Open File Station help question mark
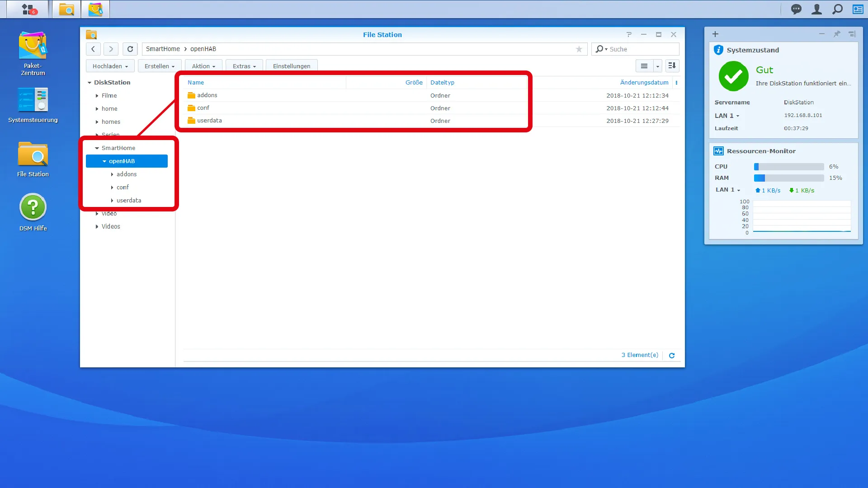The width and height of the screenshot is (868, 488). pyautogui.click(x=629, y=34)
